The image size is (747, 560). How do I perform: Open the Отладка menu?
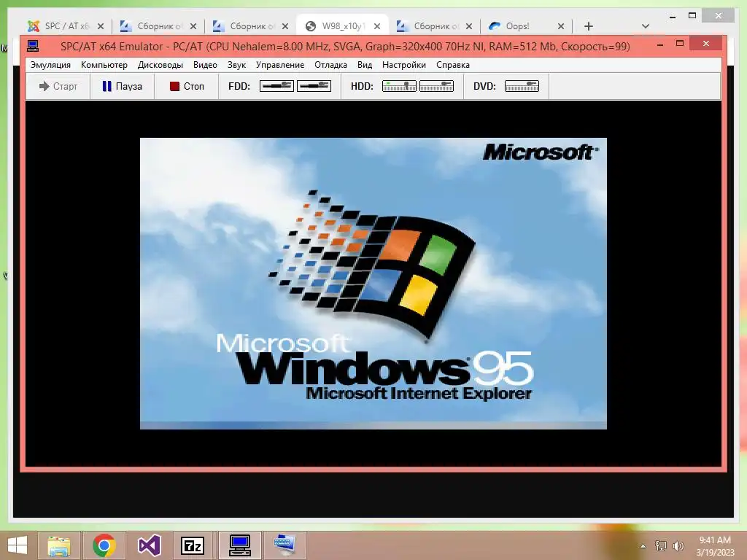pyautogui.click(x=330, y=65)
